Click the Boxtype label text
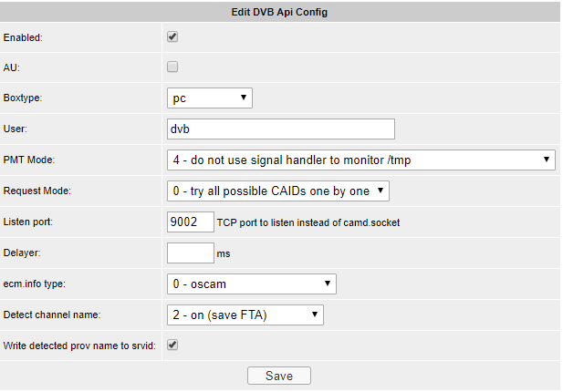This screenshot has width=563, height=392. pyautogui.click(x=24, y=98)
